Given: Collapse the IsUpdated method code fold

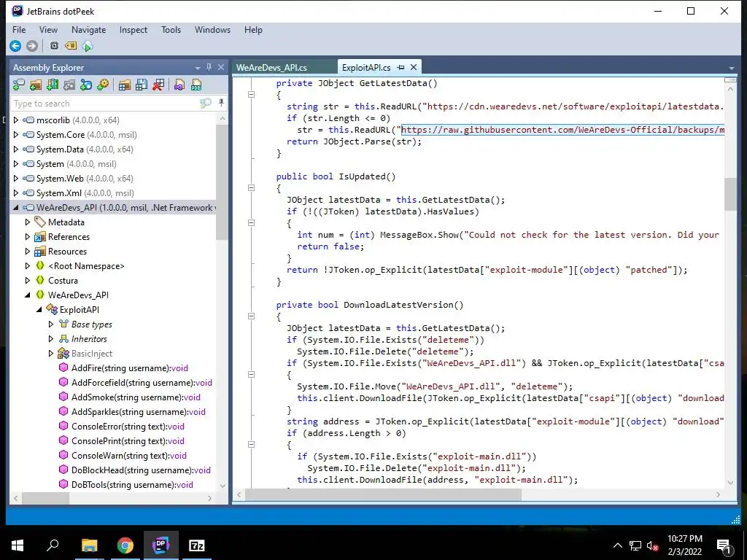Looking at the screenshot, I should coord(251,187).
